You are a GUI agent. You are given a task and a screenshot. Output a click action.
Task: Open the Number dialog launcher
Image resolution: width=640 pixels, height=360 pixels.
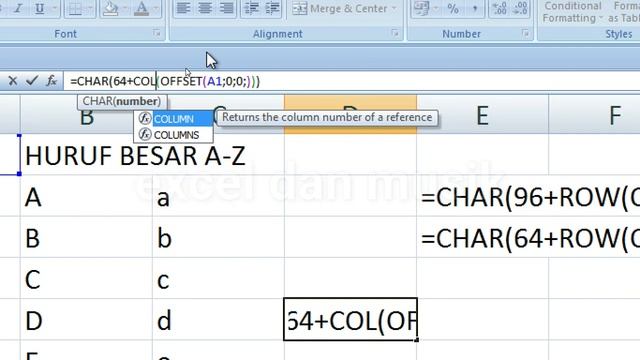[x=525, y=33]
